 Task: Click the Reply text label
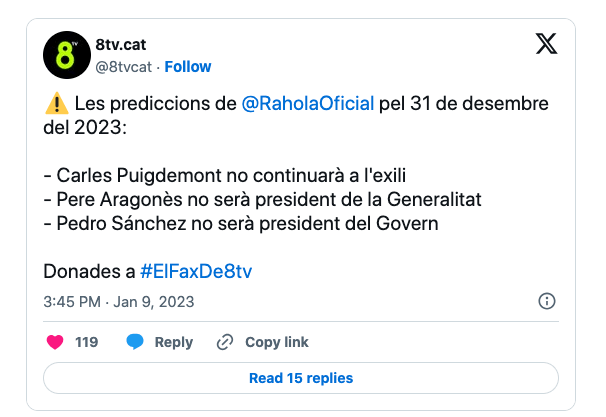pos(173,342)
